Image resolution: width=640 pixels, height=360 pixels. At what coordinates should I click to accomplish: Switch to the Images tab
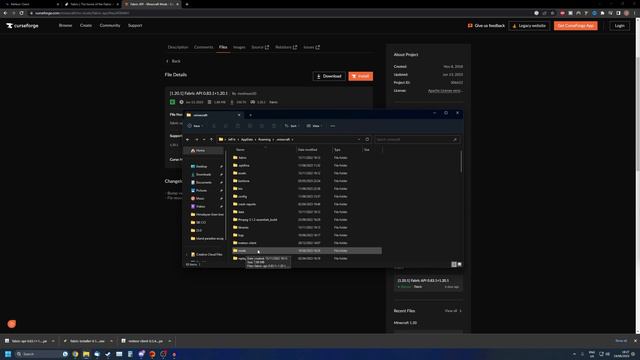239,47
